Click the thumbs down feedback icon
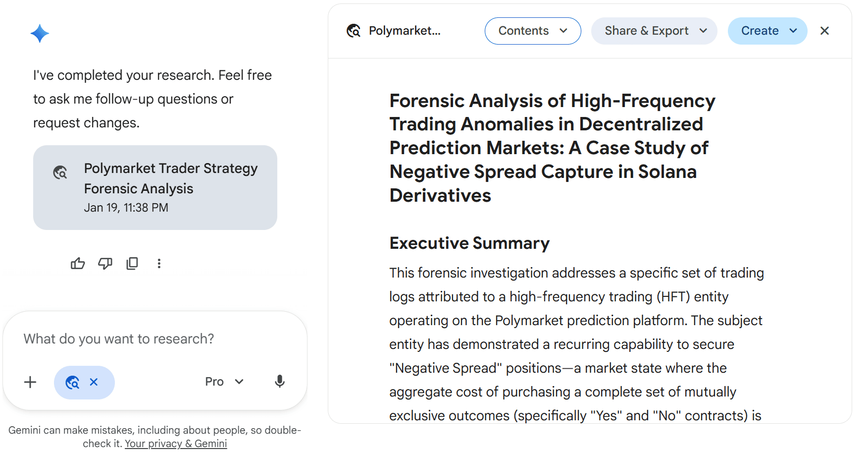Image resolution: width=868 pixels, height=454 pixels. pyautogui.click(x=105, y=264)
